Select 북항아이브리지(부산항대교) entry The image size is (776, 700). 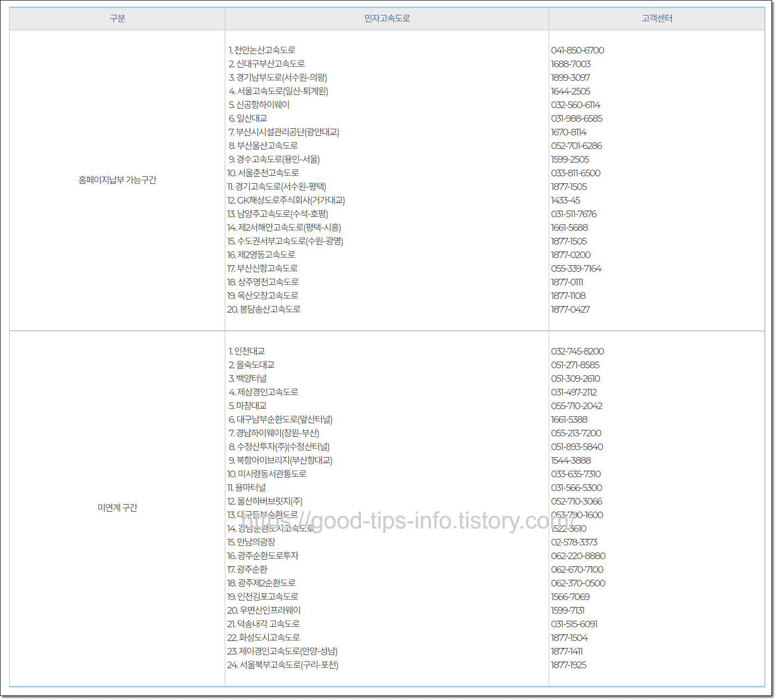(x=280, y=460)
